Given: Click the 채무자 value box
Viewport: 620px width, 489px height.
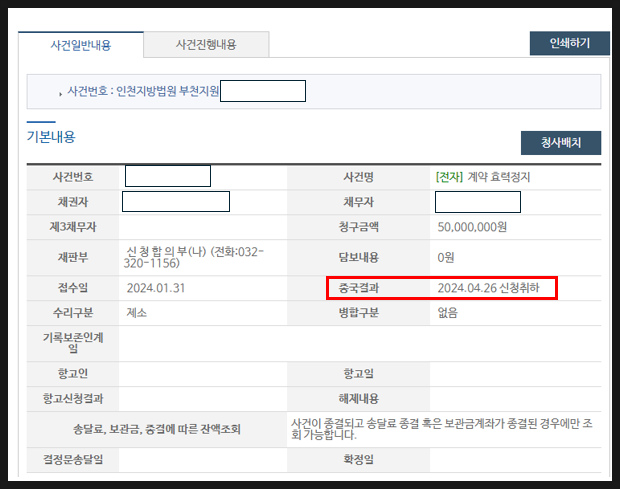Looking at the screenshot, I should tap(477, 202).
